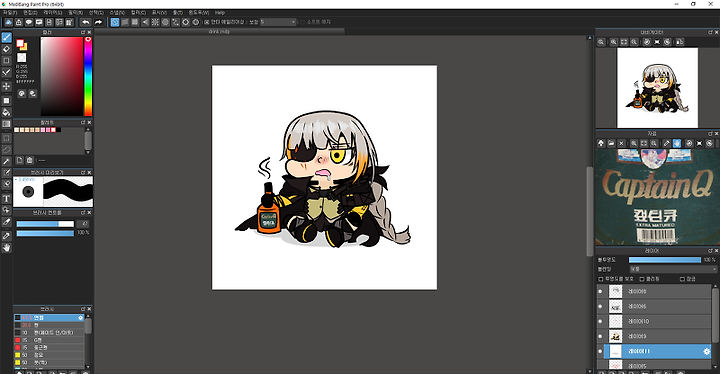Screen dimensions: 720x374
Task: Select the Brush tool in left toolbar
Action: click(6, 37)
